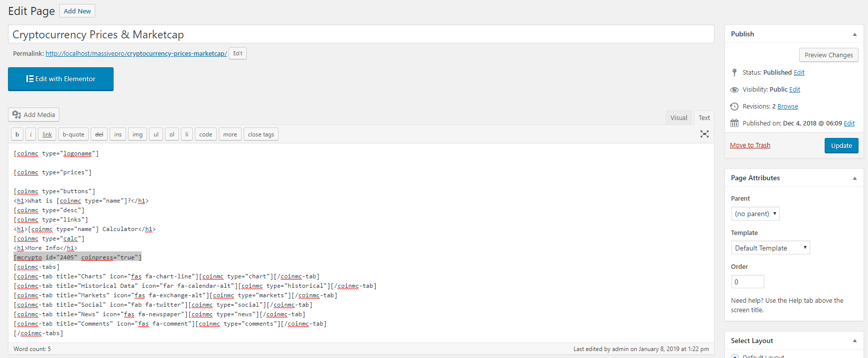Screen dimensions: 868x358
Task: Click the published date calendar icon
Action: click(734, 123)
